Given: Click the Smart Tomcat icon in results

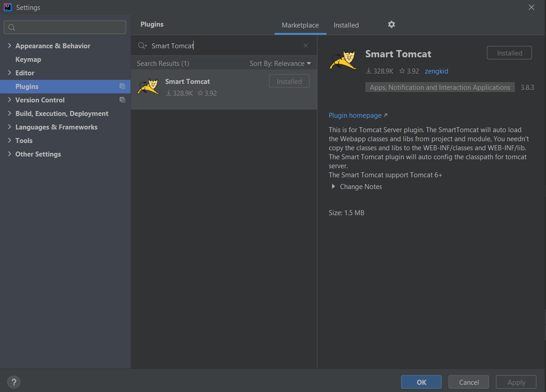Looking at the screenshot, I should coord(148,86).
